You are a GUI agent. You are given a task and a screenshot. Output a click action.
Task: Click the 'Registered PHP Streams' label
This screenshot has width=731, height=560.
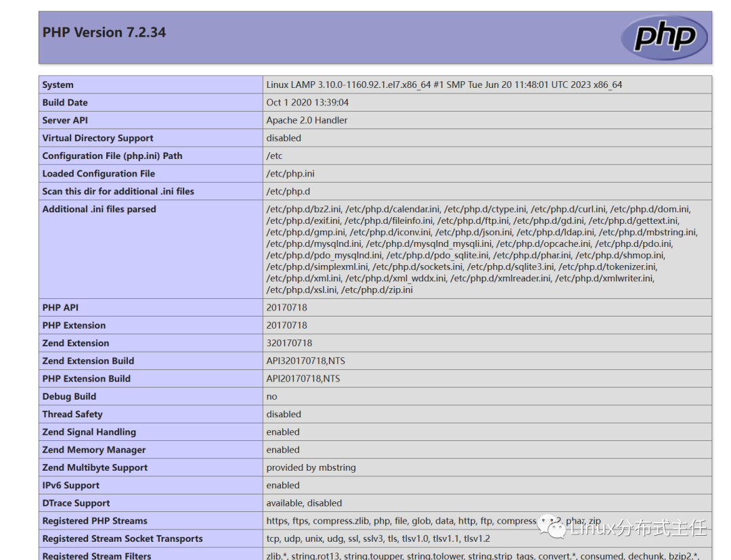(95, 520)
